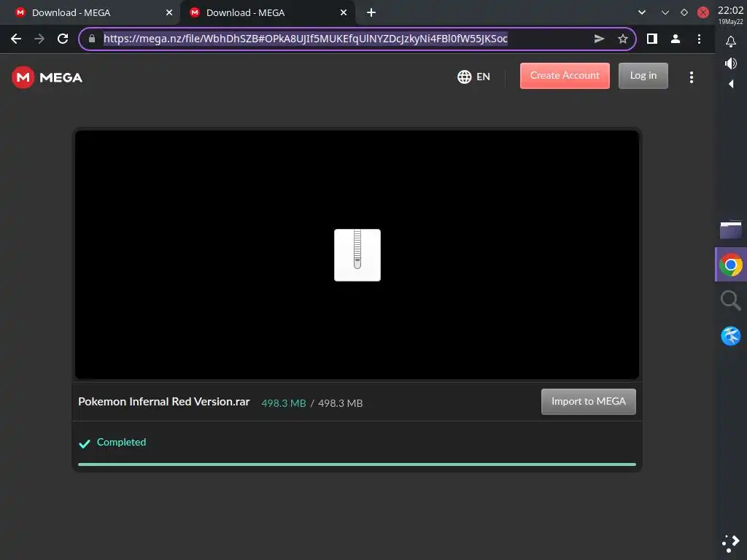The image size is (747, 560).
Task: Click the 498.3 MB downloaded size text
Action: [284, 402]
